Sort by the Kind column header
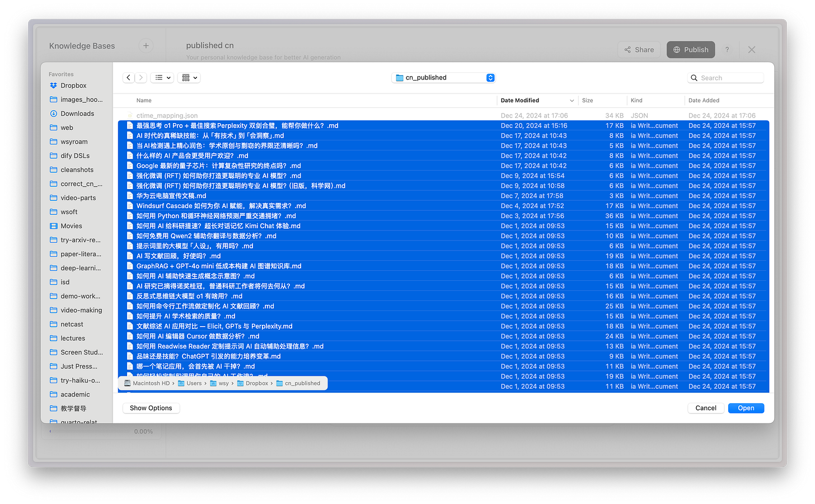The height and width of the screenshot is (504, 815). [x=636, y=101]
